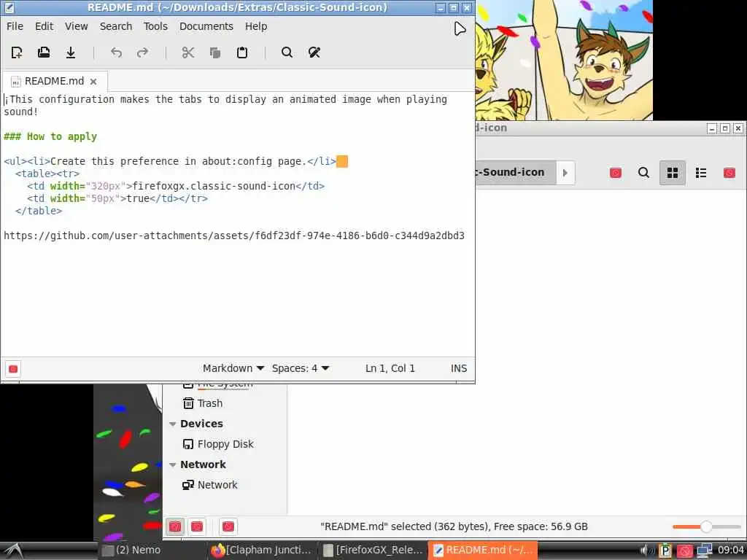The width and height of the screenshot is (747, 560).
Task: Select the README.md document tab
Action: [x=54, y=81]
